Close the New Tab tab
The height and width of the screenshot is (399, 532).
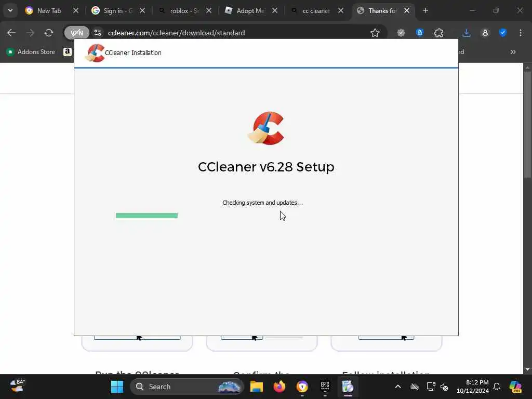(x=76, y=10)
